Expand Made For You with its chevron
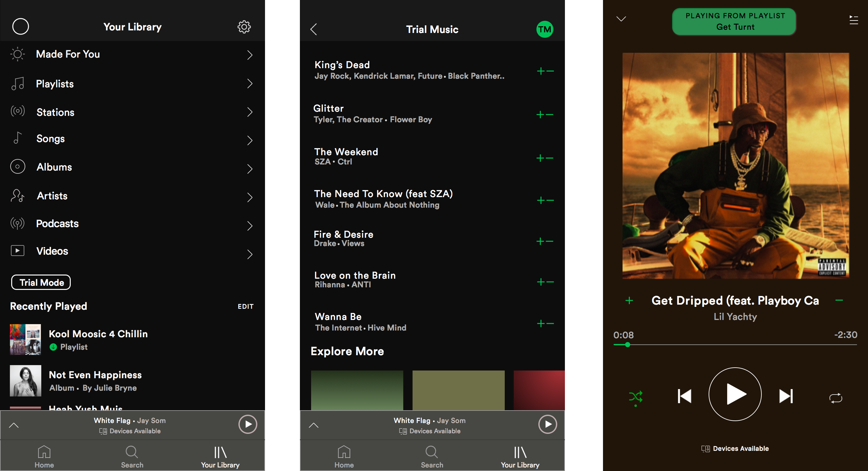Image resolution: width=868 pixels, height=471 pixels. click(250, 55)
